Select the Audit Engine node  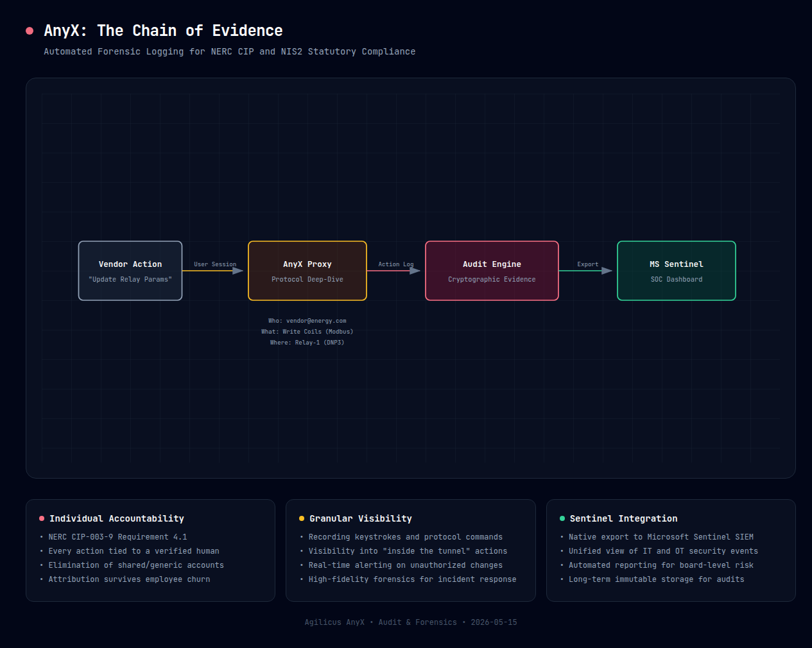tap(492, 271)
